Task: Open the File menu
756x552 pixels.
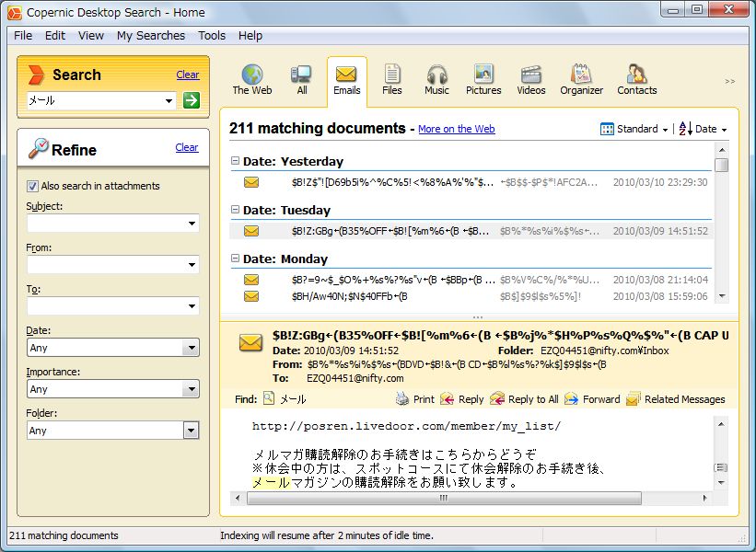Action: [x=23, y=36]
